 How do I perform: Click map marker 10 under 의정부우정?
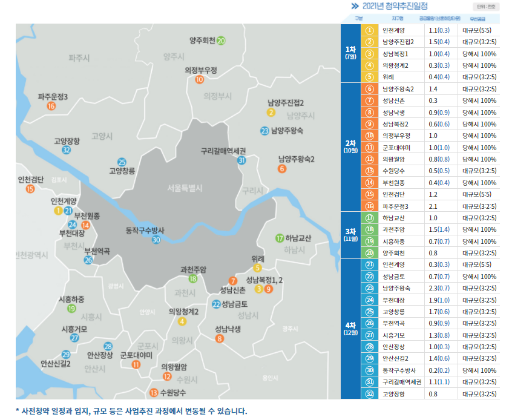pos(200,79)
